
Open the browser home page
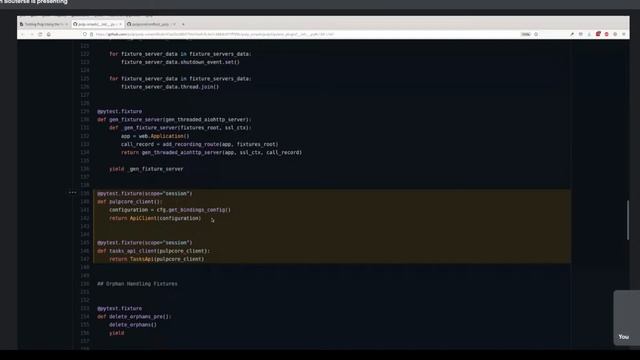click(49, 34)
